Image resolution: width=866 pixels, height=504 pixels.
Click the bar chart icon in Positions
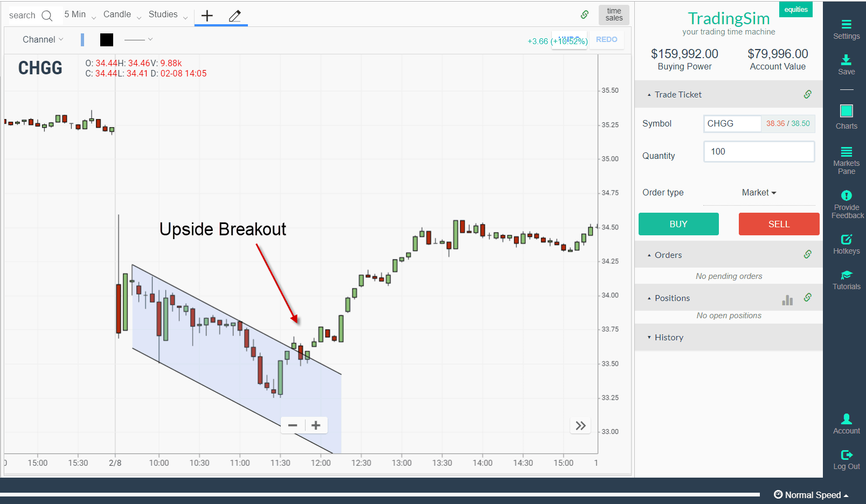point(787,300)
